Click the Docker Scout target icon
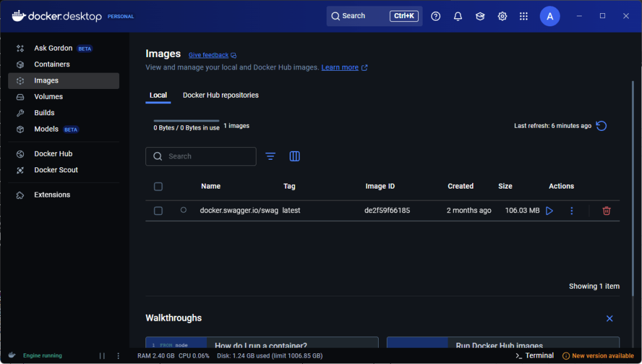 [x=20, y=170]
